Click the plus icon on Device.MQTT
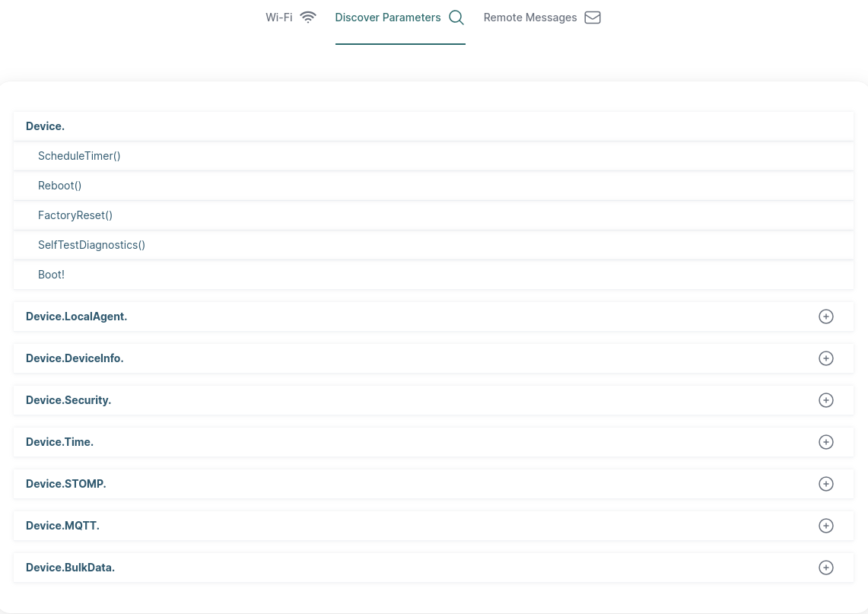Viewport: 868px width, 614px height. point(826,526)
